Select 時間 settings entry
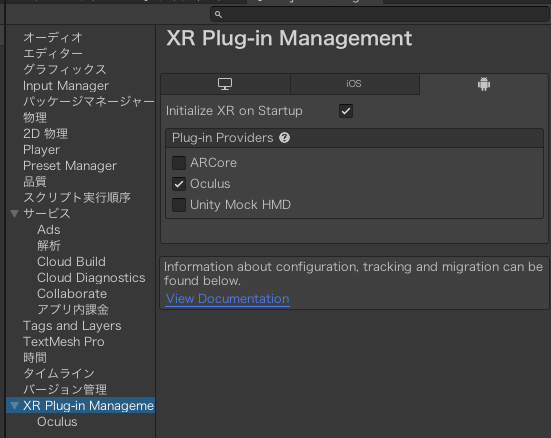Viewport: 551px width, 438px height. [35, 358]
